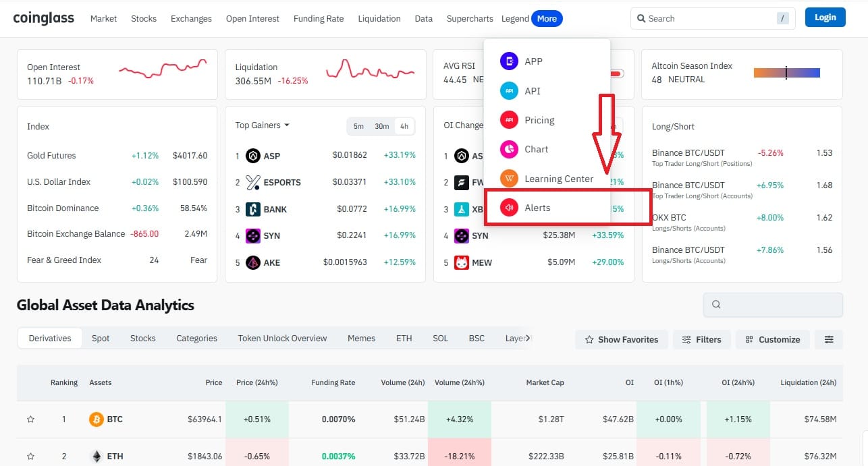The height and width of the screenshot is (466, 868).
Task: Open the APP icon entry in More menu
Action: tap(508, 61)
